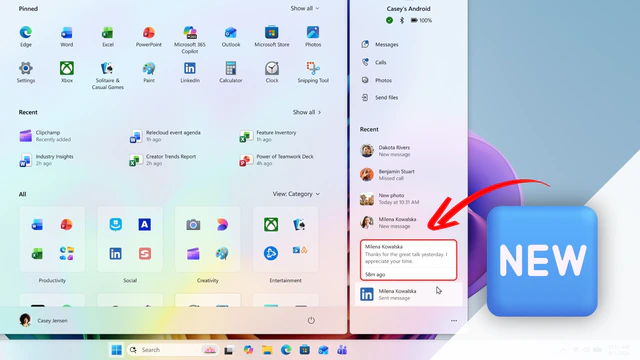Launch Microsoft Store pinned app
Screen dimensions: 640x360
pos(272,36)
